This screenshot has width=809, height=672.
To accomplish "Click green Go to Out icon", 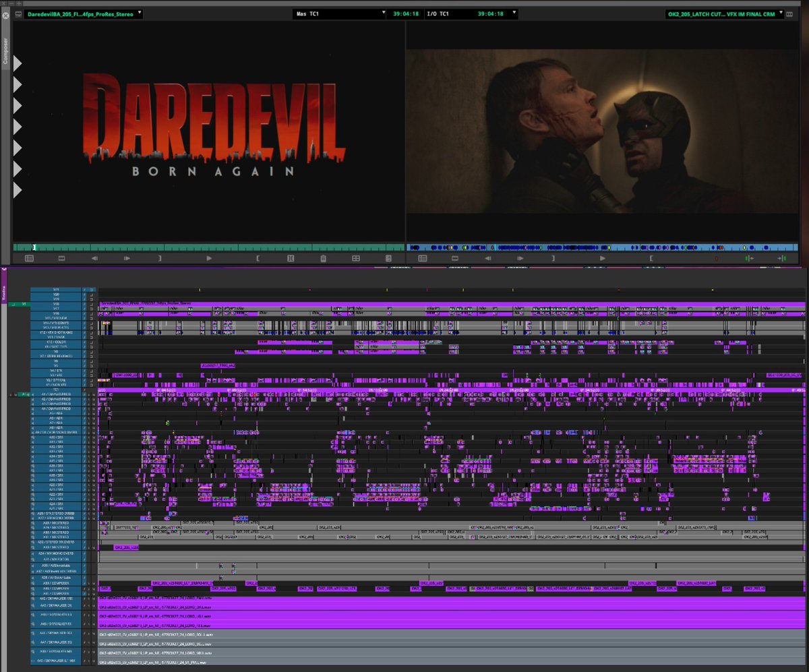I will coord(782,258).
